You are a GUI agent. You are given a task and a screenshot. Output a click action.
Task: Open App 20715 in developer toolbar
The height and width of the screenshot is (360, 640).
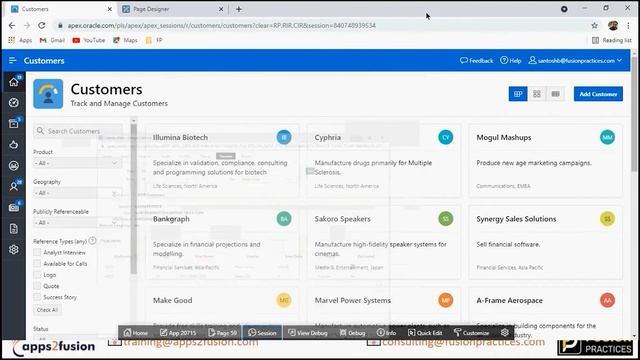click(x=178, y=333)
